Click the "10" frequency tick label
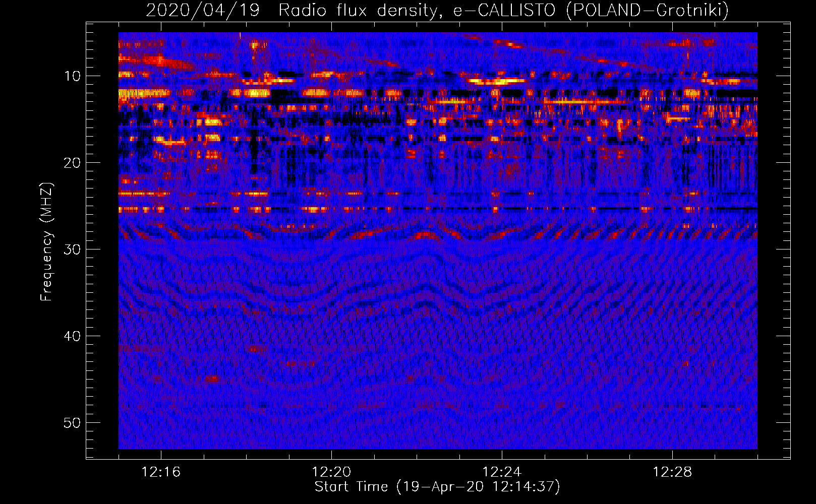The height and width of the screenshot is (504, 816). 72,76
